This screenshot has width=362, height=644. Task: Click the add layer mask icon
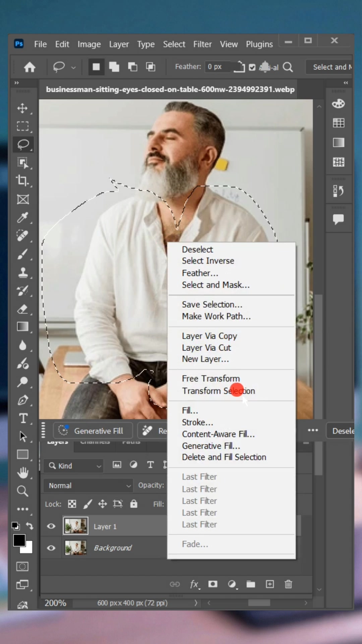click(213, 584)
